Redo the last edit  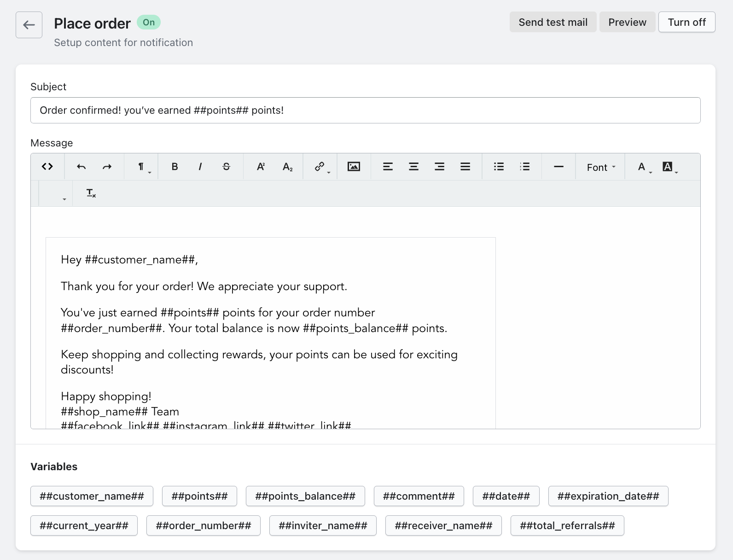pyautogui.click(x=107, y=167)
